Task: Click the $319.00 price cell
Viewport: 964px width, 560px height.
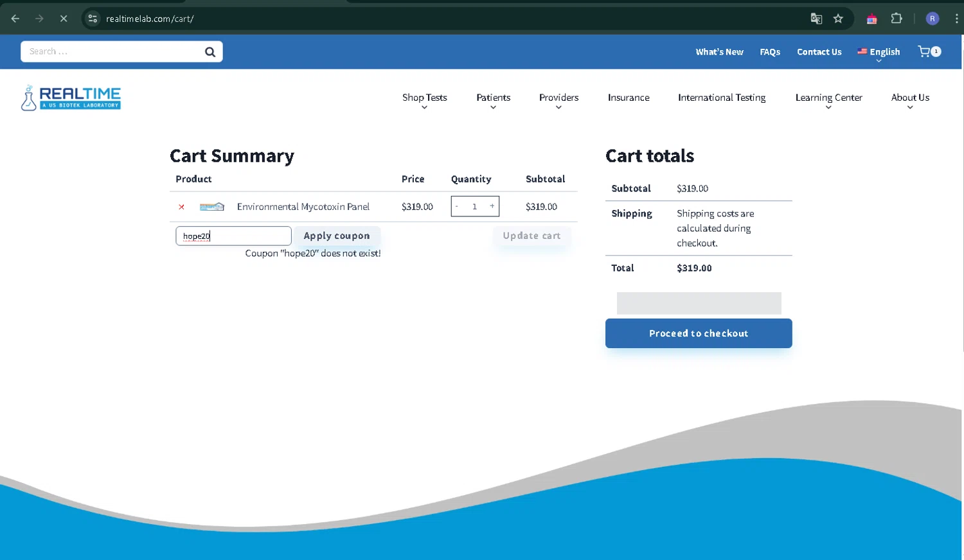Action: pyautogui.click(x=417, y=207)
